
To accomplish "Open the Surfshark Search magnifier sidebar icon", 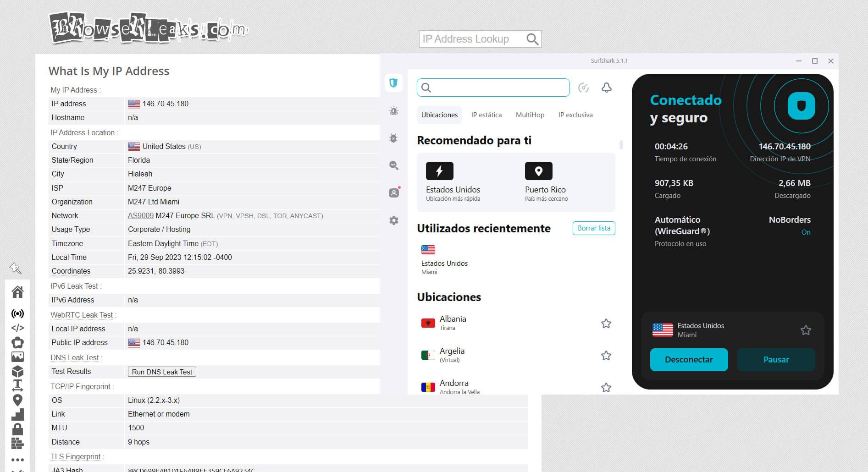I will [393, 165].
